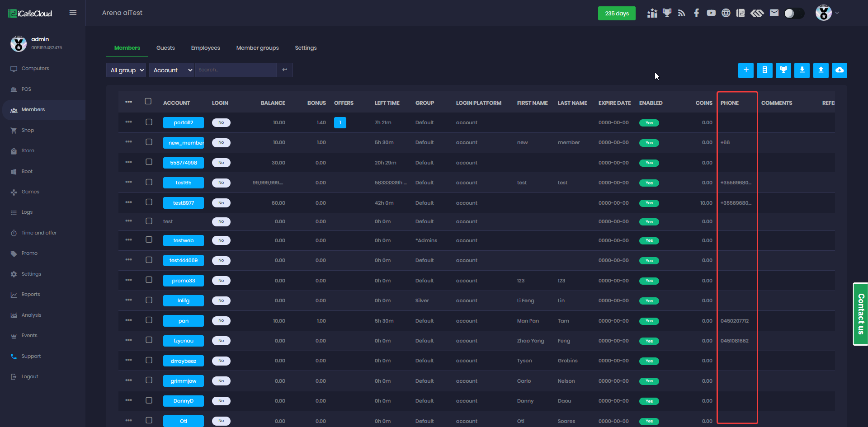Screen dimensions: 868x427
Task: Expand the Account search field dropdown
Action: pyautogui.click(x=172, y=70)
